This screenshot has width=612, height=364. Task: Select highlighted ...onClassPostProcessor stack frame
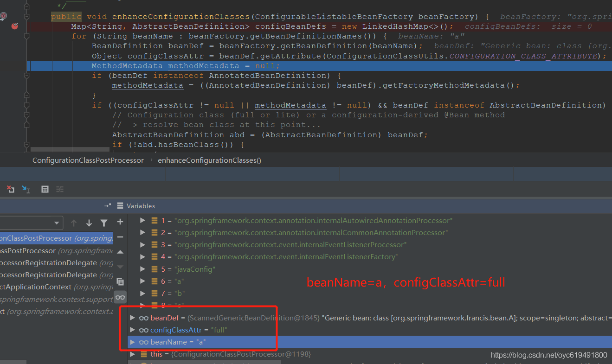[x=56, y=238]
